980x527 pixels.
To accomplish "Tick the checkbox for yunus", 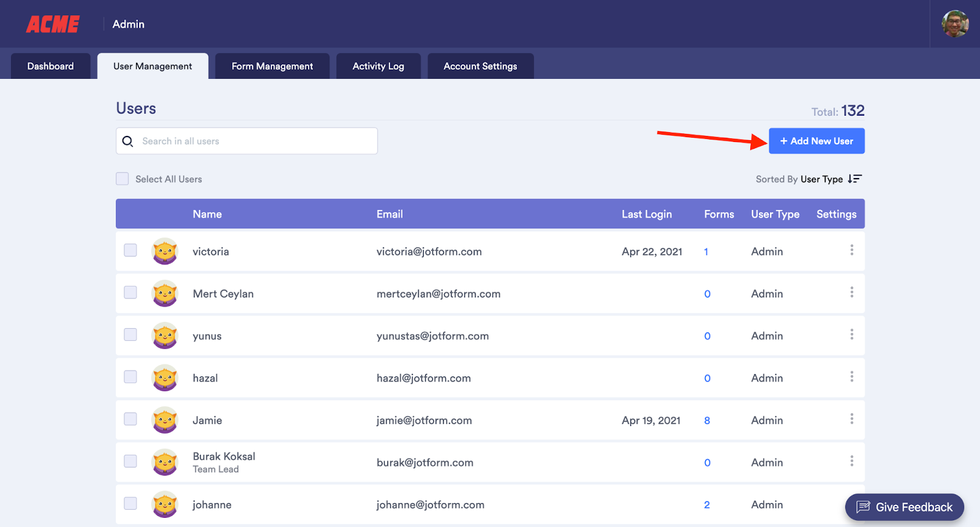I will 130,335.
